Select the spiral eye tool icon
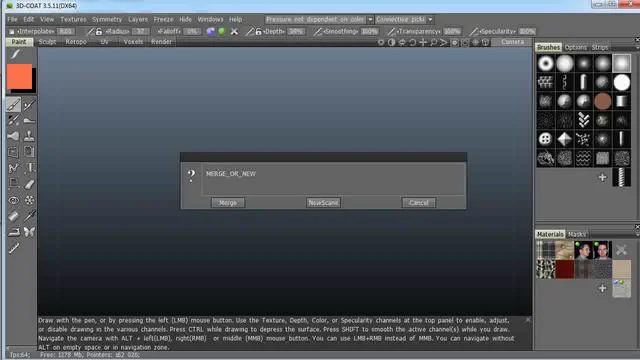Image resolution: width=640 pixels, height=360 pixels. click(x=13, y=200)
